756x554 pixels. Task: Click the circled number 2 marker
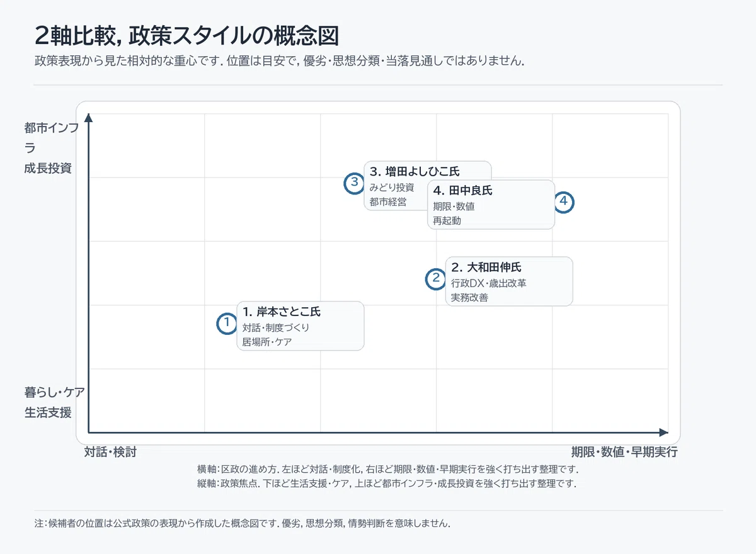pyautogui.click(x=435, y=279)
